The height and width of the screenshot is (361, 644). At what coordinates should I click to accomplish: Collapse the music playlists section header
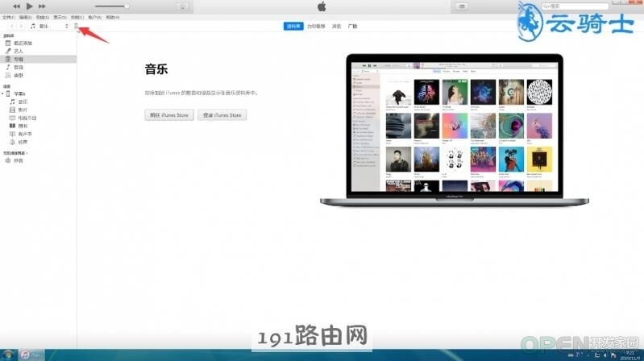pos(15,153)
